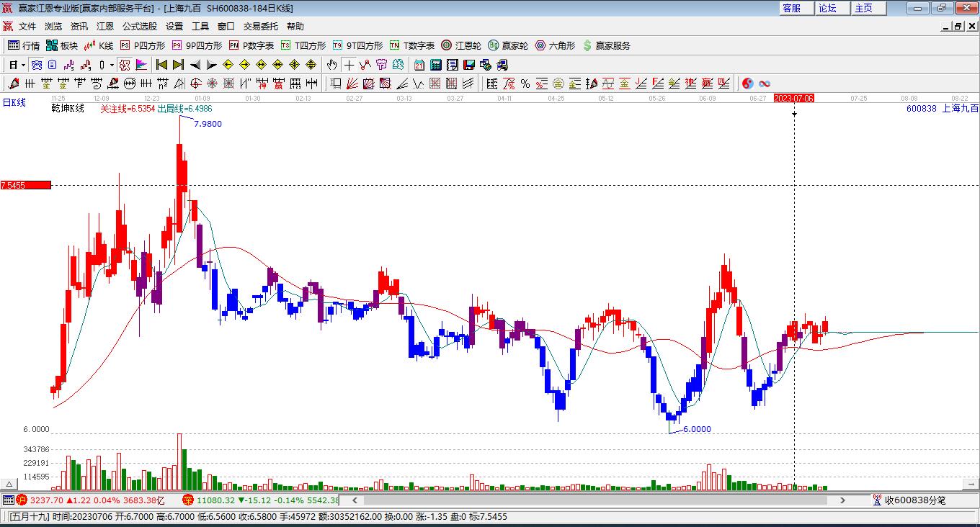Jump to first bar icon
This screenshot has height=527, width=980.
(x=161, y=65)
